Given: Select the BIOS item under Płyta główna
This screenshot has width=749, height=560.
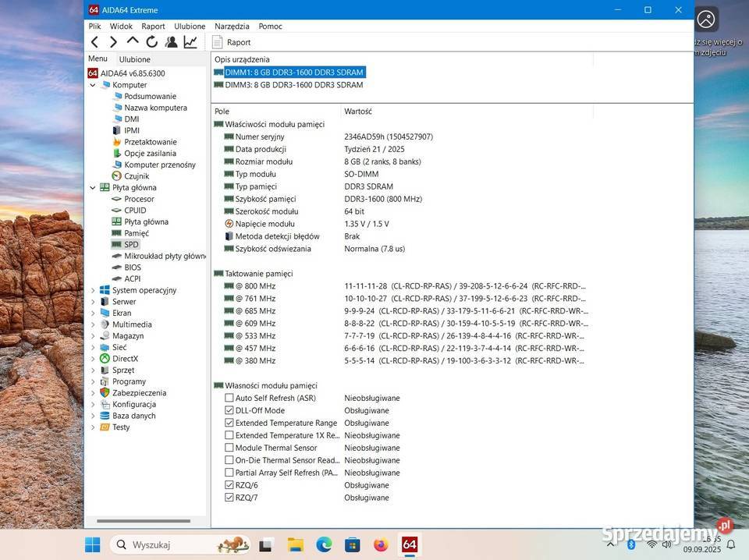Looking at the screenshot, I should point(133,267).
